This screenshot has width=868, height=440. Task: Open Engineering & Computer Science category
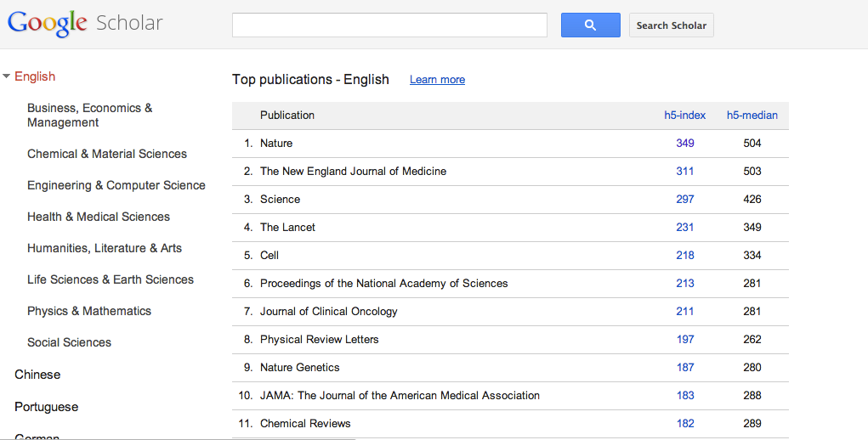[x=116, y=185]
